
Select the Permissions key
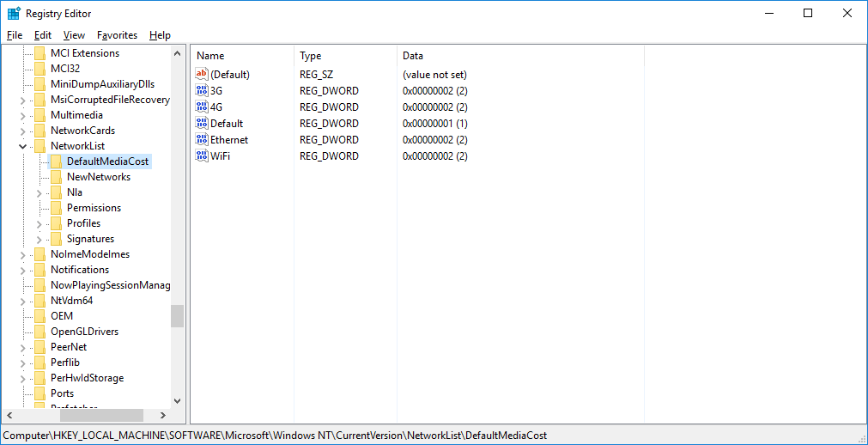pyautogui.click(x=94, y=208)
